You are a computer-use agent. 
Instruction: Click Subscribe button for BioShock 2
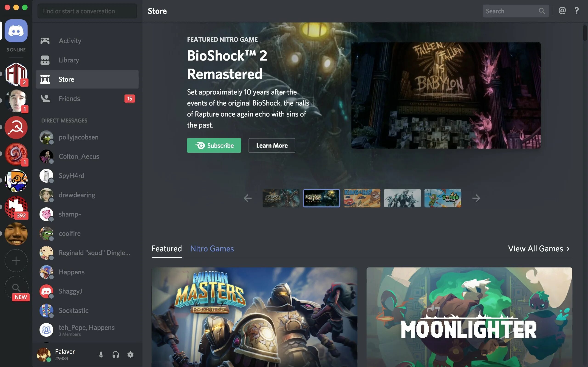coord(214,145)
